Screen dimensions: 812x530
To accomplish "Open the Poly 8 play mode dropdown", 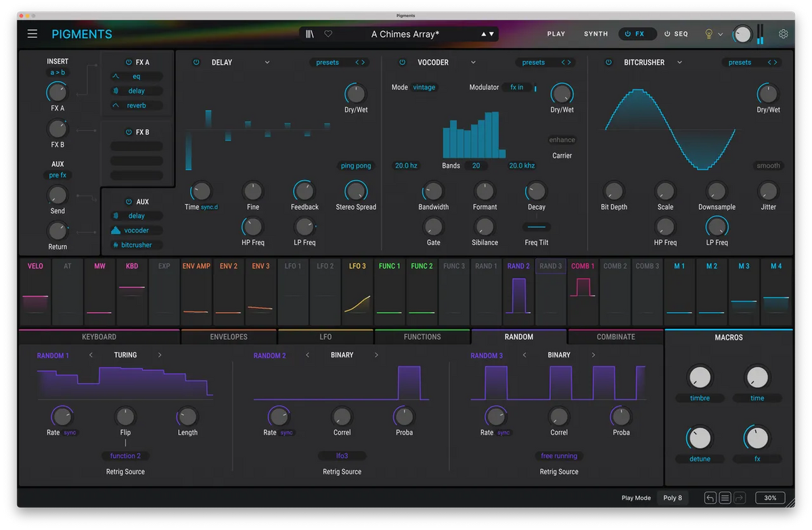I will pos(673,498).
